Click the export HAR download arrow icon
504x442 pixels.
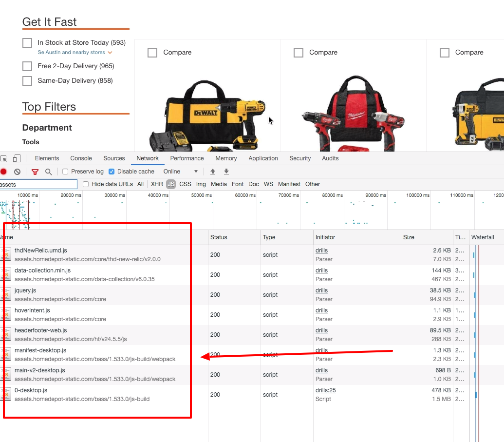(x=226, y=172)
